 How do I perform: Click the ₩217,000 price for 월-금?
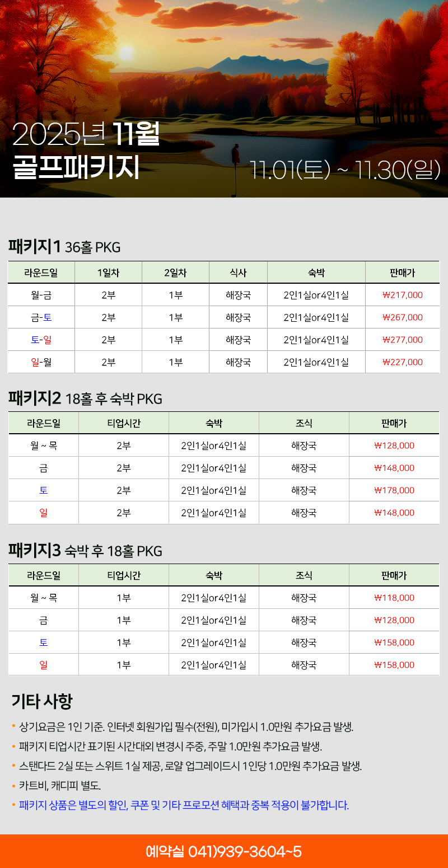click(x=402, y=295)
